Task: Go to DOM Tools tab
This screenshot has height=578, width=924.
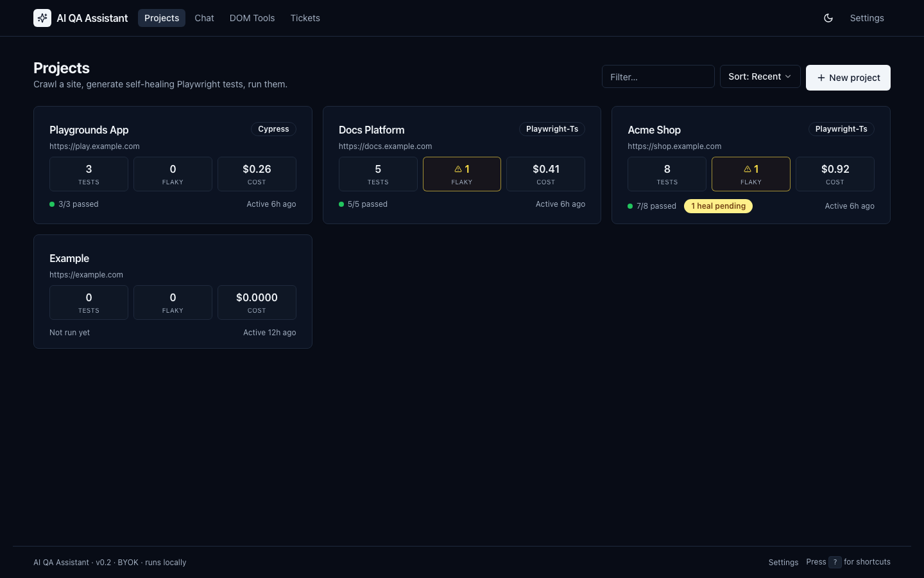Action: [252, 18]
